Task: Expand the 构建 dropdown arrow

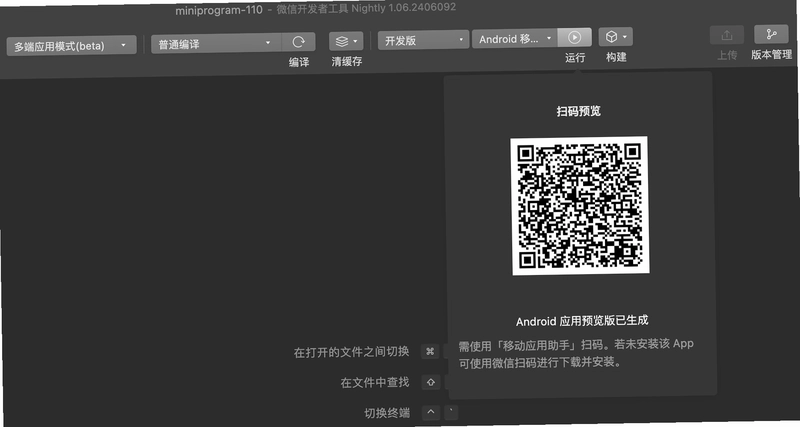Action: pos(624,37)
